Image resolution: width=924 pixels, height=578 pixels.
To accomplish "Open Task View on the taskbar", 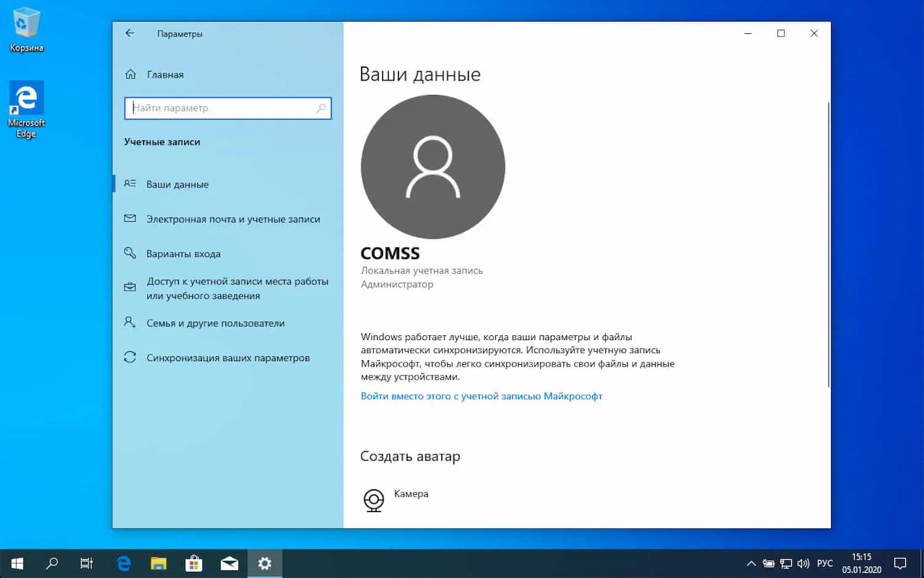I will [x=87, y=563].
